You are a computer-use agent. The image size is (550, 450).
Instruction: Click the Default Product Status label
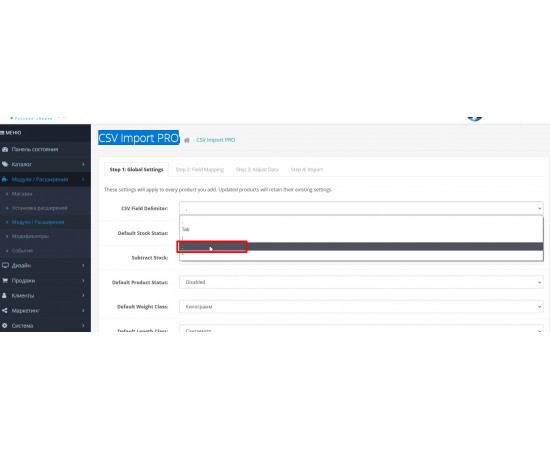click(x=140, y=282)
